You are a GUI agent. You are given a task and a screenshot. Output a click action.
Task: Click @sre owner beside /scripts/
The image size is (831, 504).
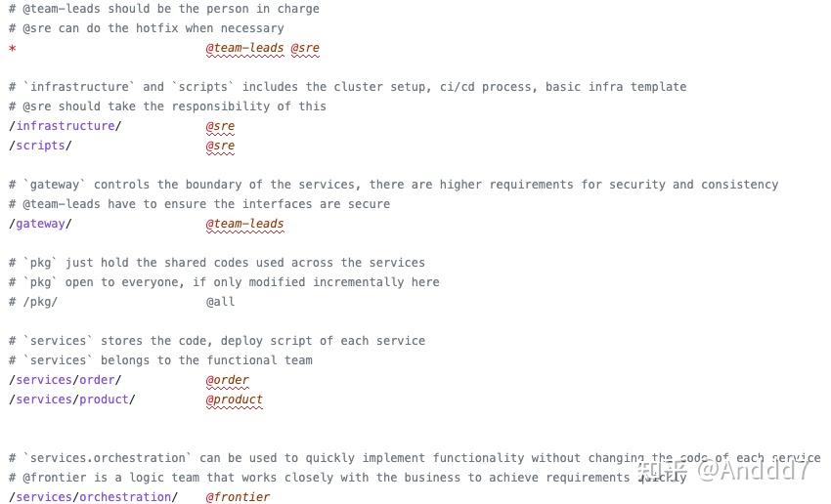(220, 146)
